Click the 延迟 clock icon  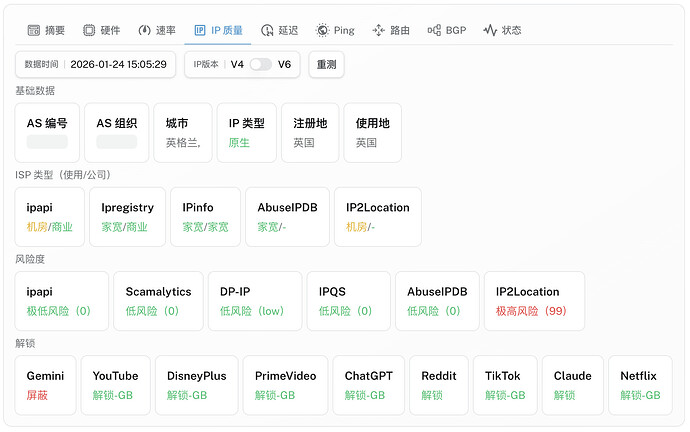click(x=267, y=30)
